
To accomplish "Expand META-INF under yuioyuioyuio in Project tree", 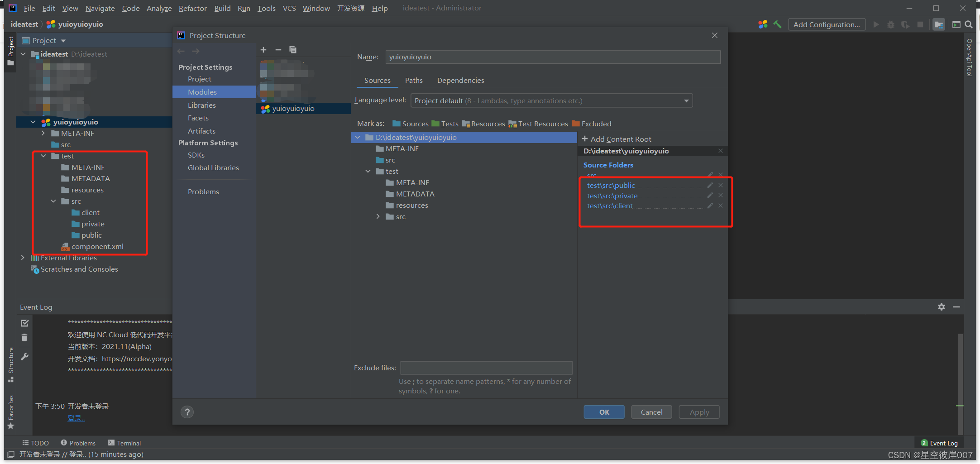I will coord(43,133).
